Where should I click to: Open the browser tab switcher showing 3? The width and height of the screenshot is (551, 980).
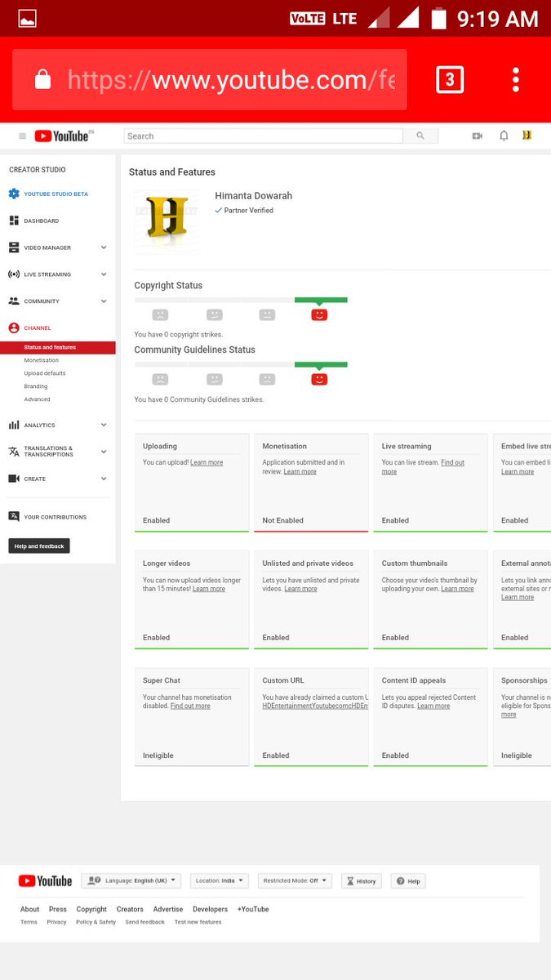coord(450,79)
